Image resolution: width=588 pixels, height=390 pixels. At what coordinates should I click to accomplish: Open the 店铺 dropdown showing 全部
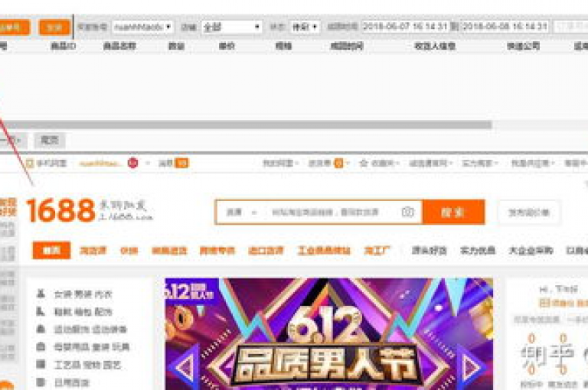pyautogui.click(x=232, y=27)
